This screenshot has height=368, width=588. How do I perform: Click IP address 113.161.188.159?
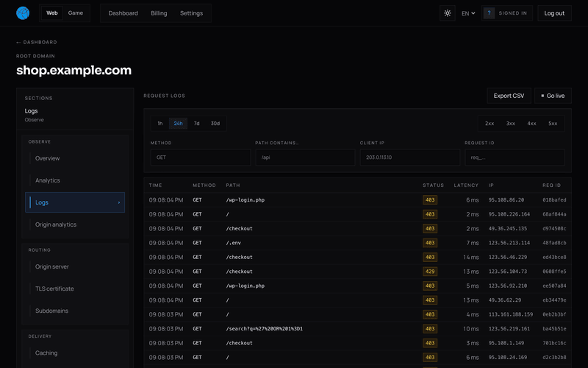tap(511, 314)
